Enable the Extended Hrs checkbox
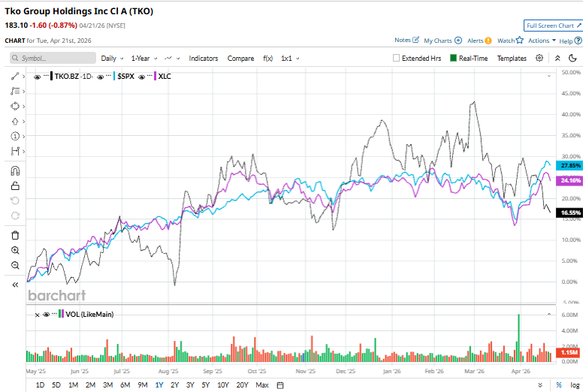The width and height of the screenshot is (583, 392). (397, 58)
